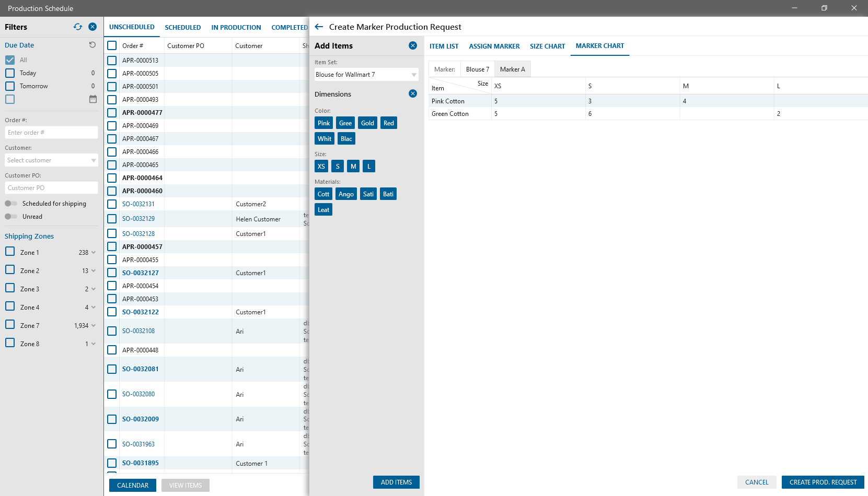The image size is (868, 496).
Task: Check the unlabeled custom date checkbox
Action: click(10, 99)
